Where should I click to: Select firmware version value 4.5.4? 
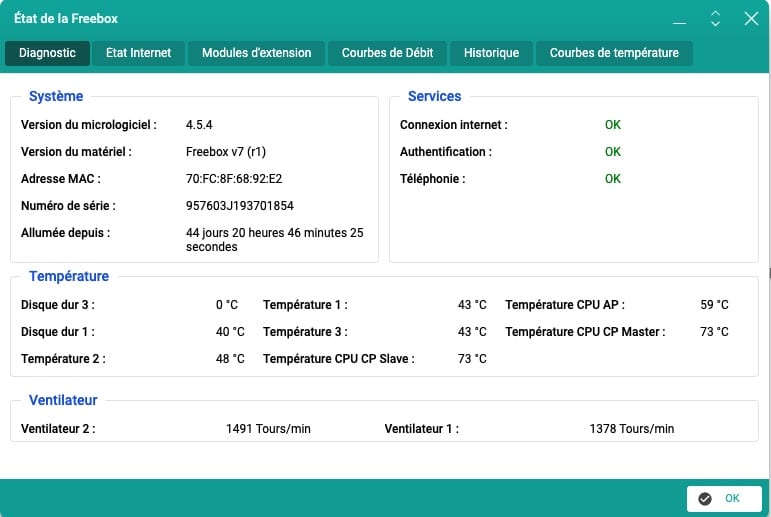pos(199,125)
